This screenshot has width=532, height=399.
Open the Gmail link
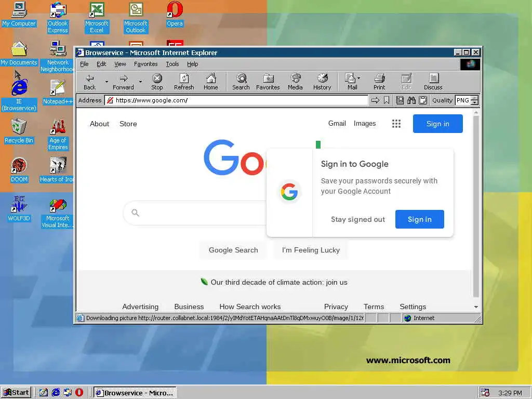[337, 124]
